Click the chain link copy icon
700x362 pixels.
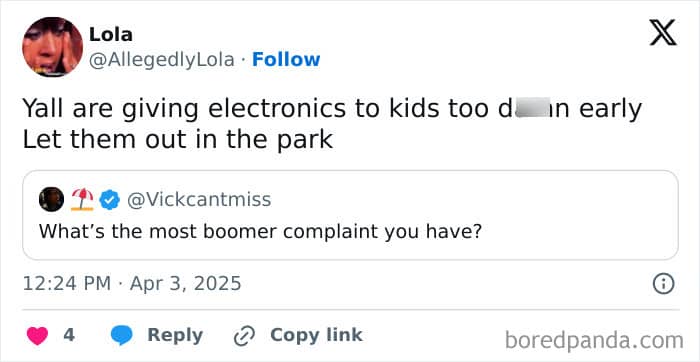click(244, 336)
